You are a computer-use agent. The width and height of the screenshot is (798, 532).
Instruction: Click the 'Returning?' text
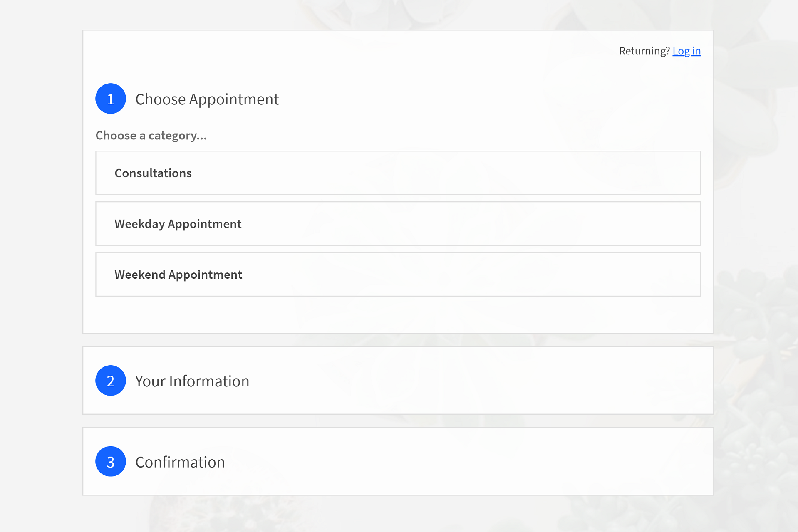click(x=644, y=51)
